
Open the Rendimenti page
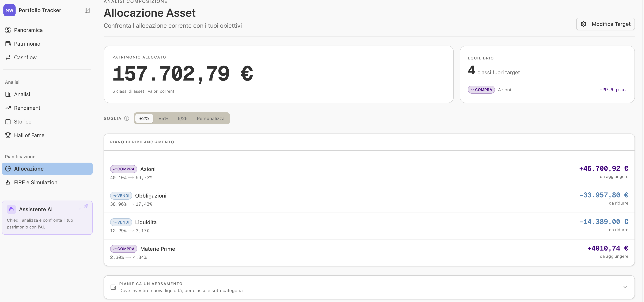tap(47, 108)
